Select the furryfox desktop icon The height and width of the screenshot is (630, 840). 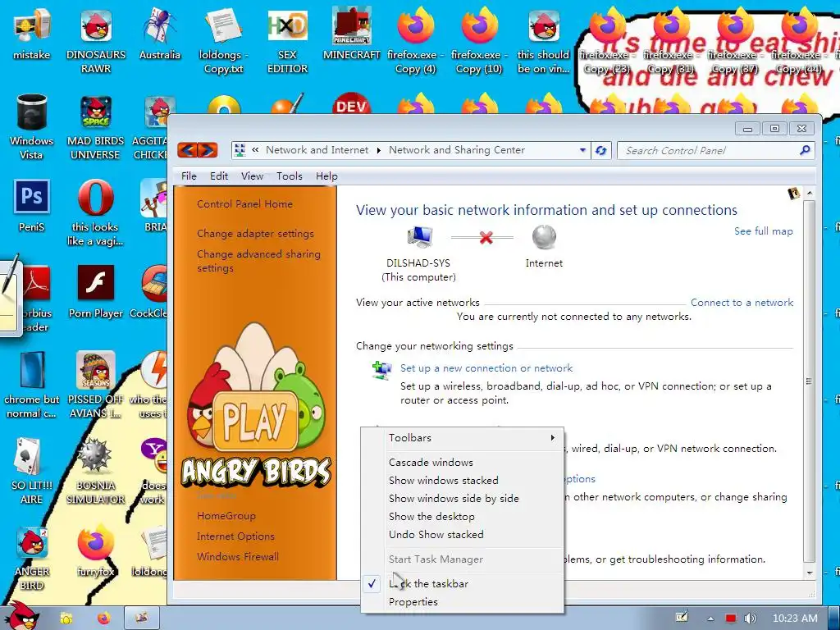click(x=96, y=552)
